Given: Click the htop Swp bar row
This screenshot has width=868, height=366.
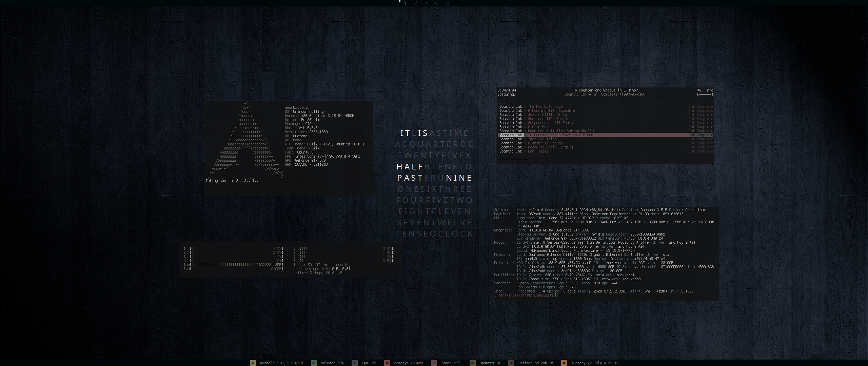Looking at the screenshot, I should (233, 269).
